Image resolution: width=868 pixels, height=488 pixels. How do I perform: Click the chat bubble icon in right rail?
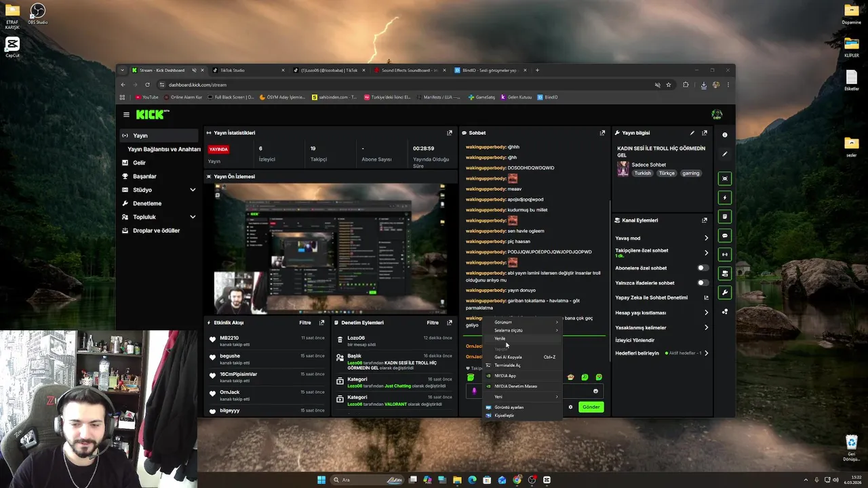coord(725,236)
